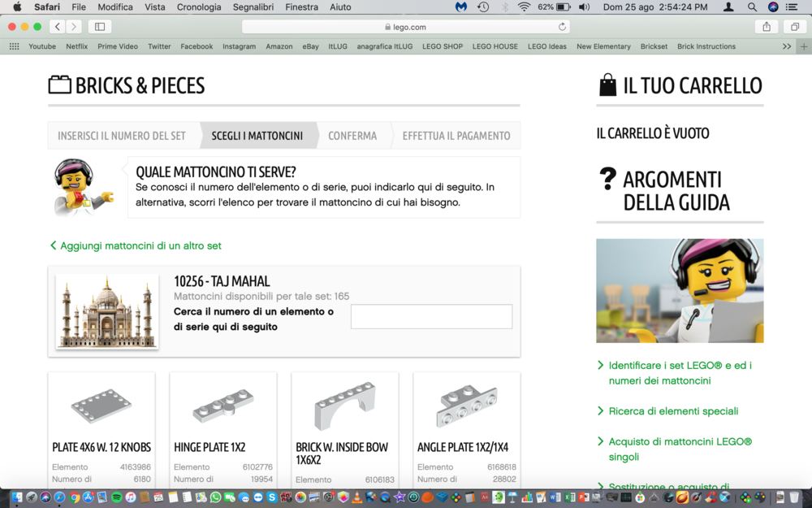Open the volume control in menu bar

pos(584,7)
